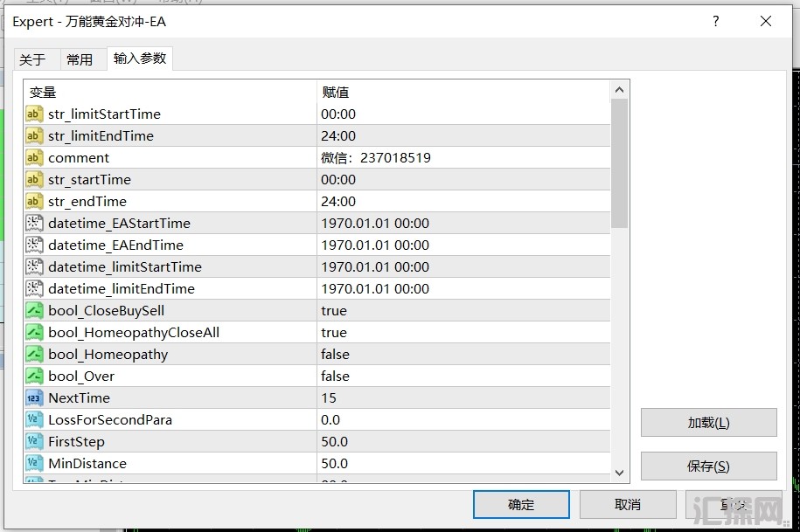Click the 赋值 column header
Image resolution: width=800 pixels, height=532 pixels.
pyautogui.click(x=463, y=93)
